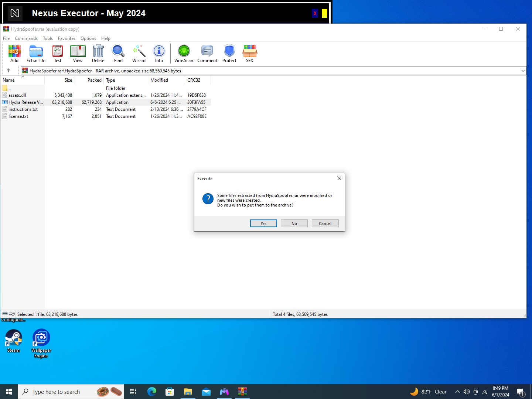Screen dimensions: 532x399
Task: Open the Commands menu
Action: (x=26, y=38)
